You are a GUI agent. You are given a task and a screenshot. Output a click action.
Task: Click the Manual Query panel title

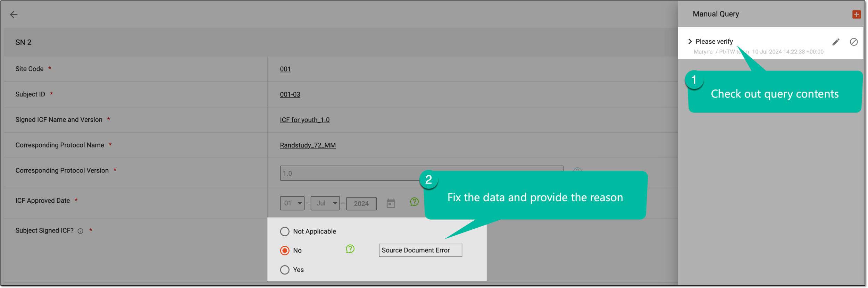click(x=716, y=14)
